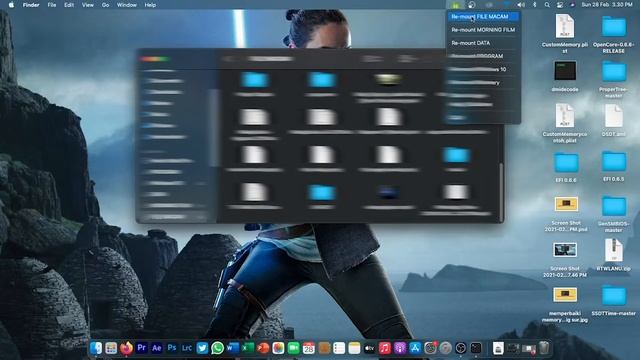Open the Bluetooth menu bar icon
Screen dimensions: 640x360
click(x=534, y=5)
